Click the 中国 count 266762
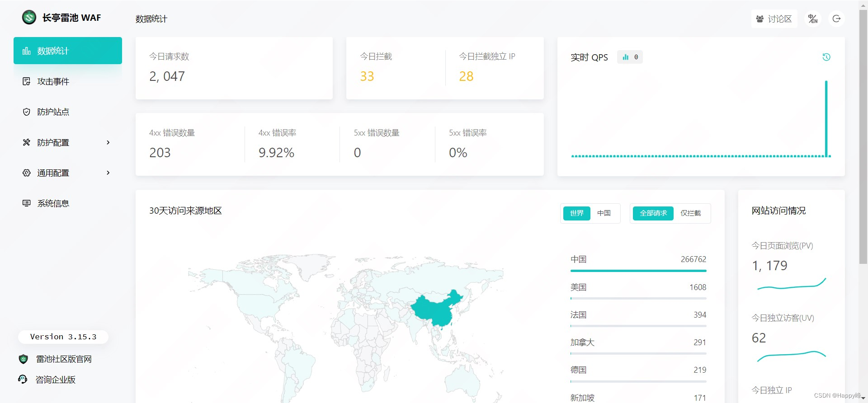Screen dimensions: 868x403 pos(693,259)
